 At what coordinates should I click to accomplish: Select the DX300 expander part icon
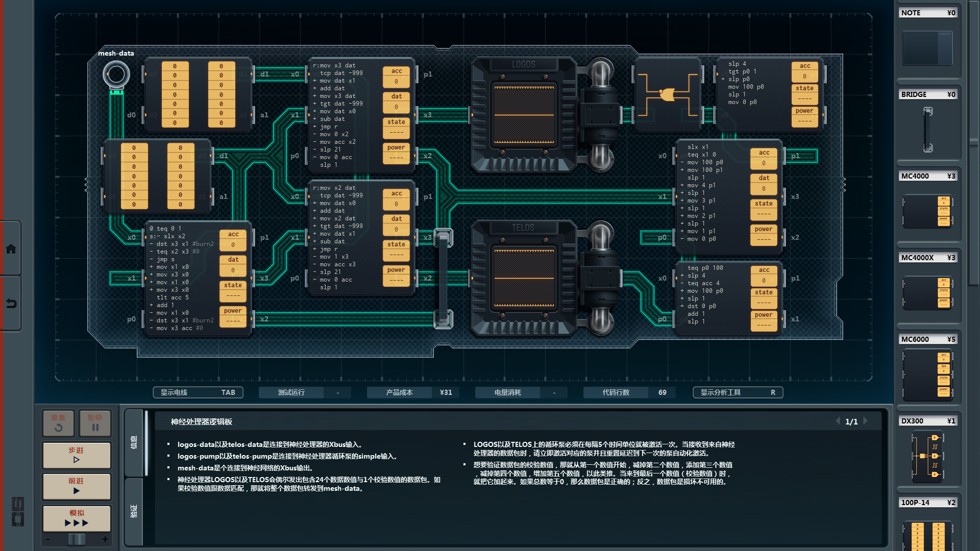[927, 456]
